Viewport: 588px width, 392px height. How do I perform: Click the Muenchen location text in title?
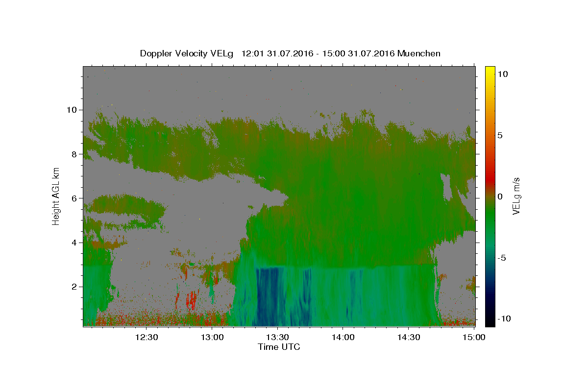pyautogui.click(x=419, y=53)
